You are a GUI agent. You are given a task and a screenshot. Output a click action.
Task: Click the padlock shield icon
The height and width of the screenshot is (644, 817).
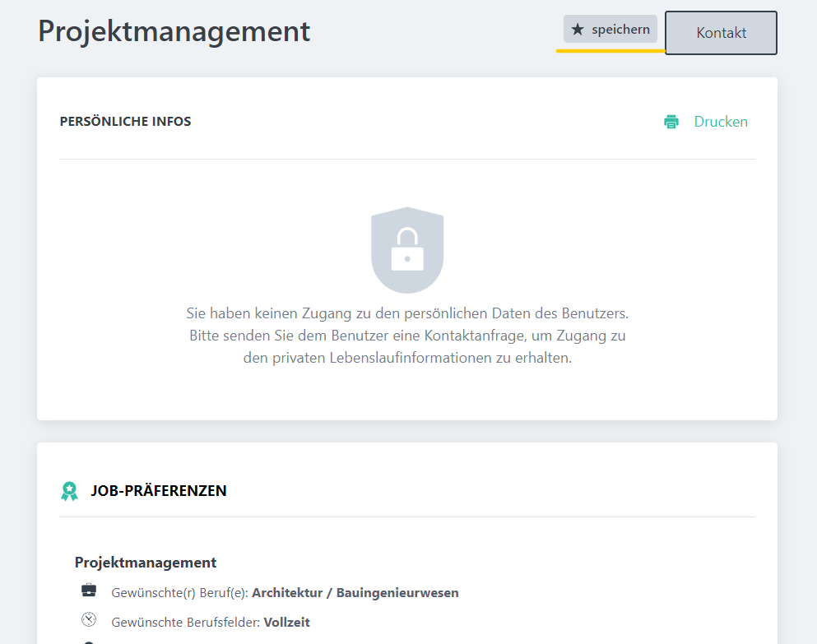pyautogui.click(x=407, y=250)
